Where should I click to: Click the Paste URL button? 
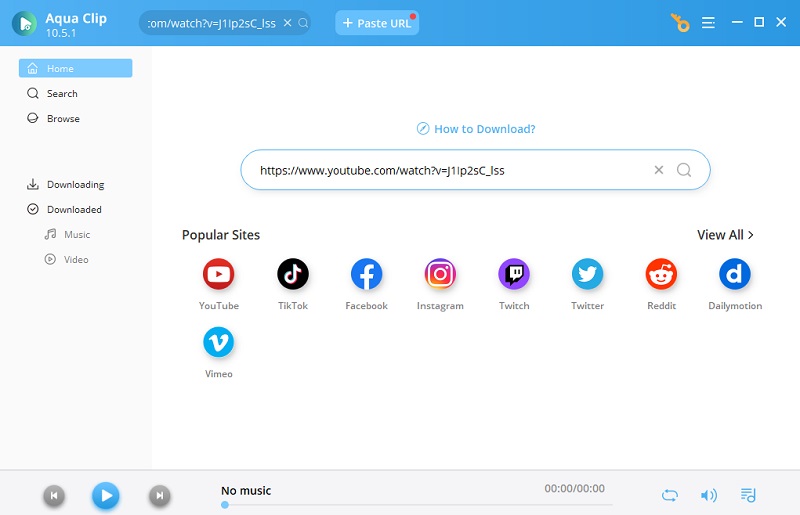point(377,23)
